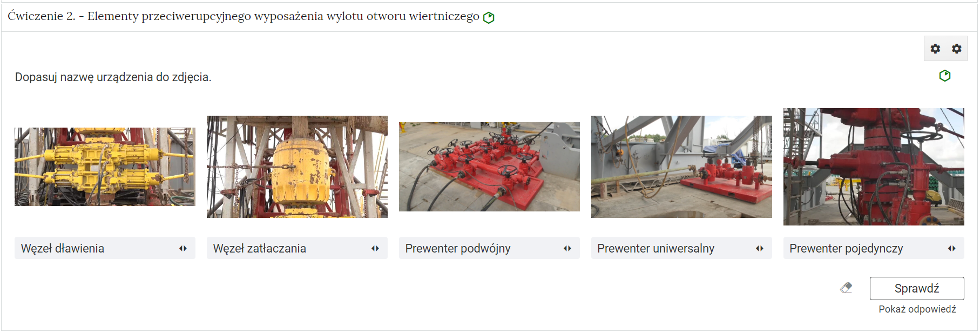
Task: Open the Prewenter uniwersalny dropdown
Action: 681,248
